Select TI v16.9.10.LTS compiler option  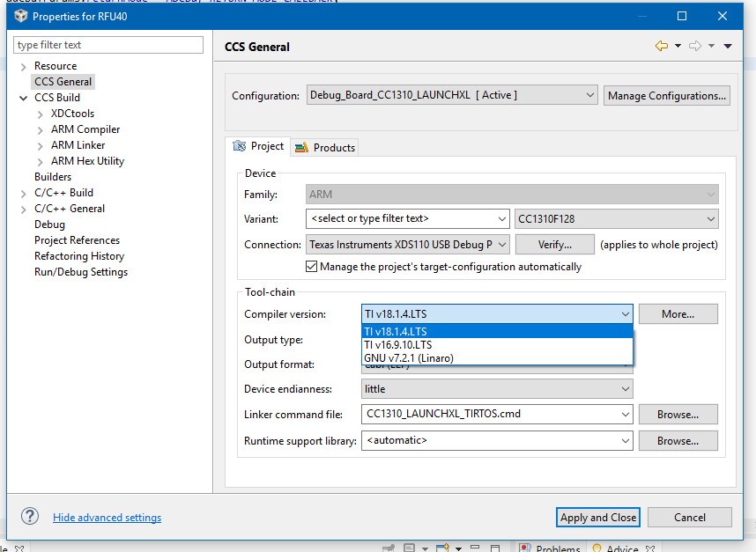coord(398,345)
